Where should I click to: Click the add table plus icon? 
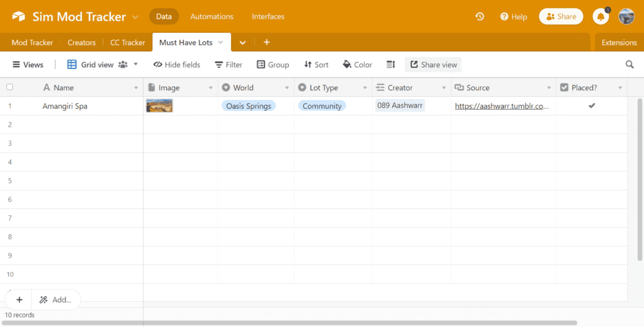coord(267,43)
